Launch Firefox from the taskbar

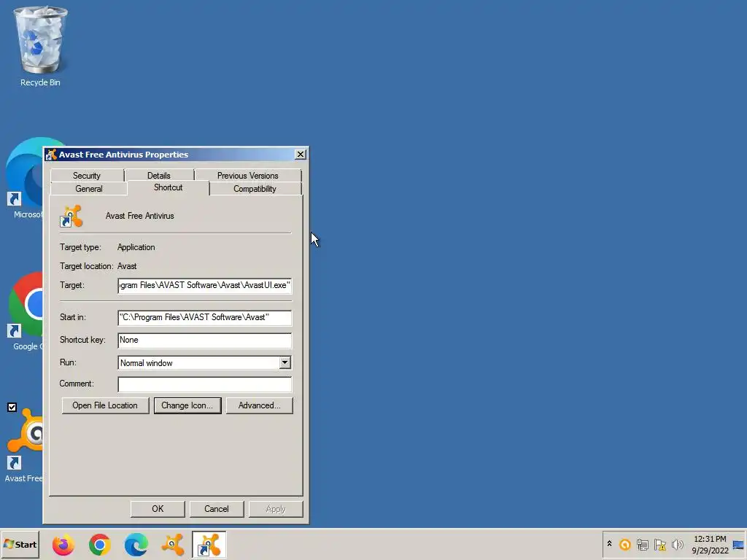(63, 545)
